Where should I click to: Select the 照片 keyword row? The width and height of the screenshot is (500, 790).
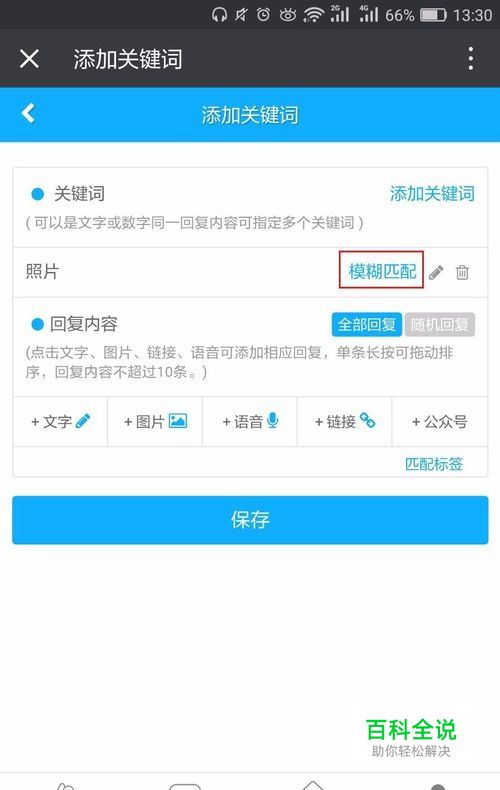coord(250,272)
